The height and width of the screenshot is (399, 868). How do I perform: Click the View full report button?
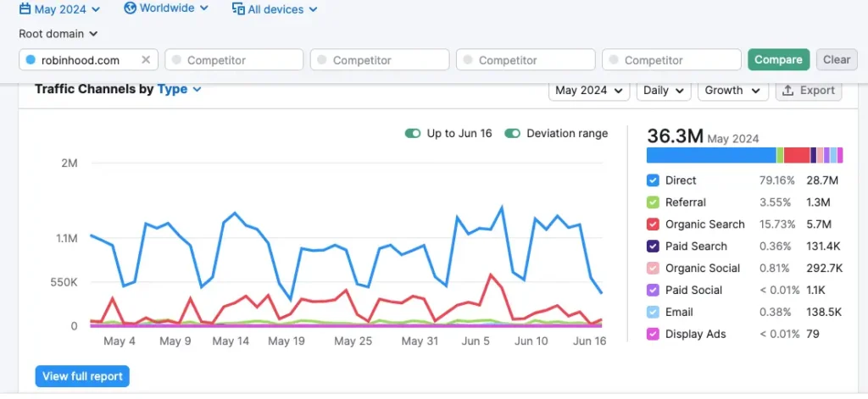coord(82,376)
